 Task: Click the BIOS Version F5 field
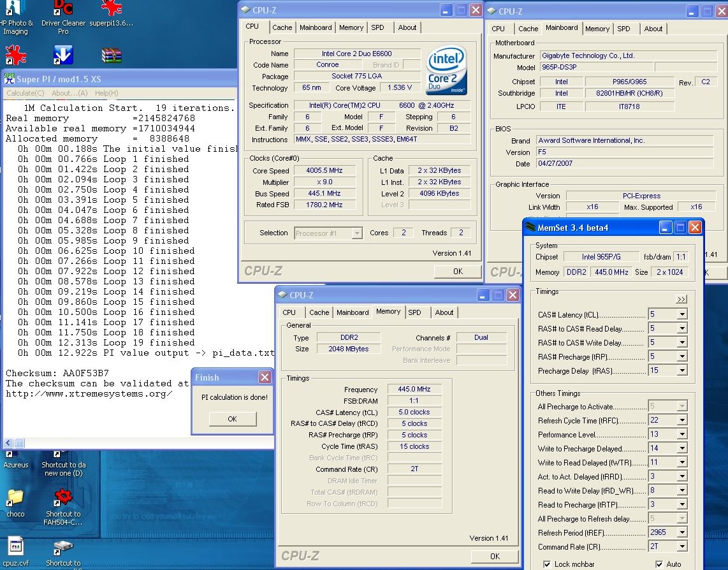[x=625, y=152]
